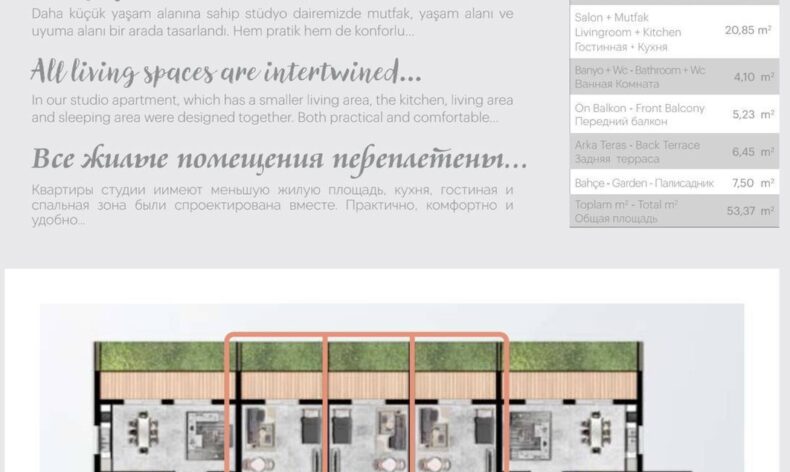Click the English studio apartment description paragraph
Image resolution: width=790 pixels, height=472 pixels.
272,109
